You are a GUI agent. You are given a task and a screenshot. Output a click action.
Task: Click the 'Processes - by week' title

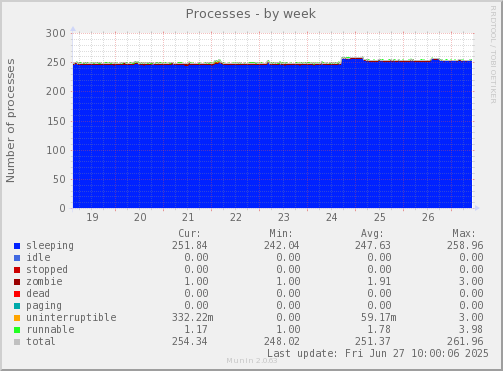pos(251,14)
